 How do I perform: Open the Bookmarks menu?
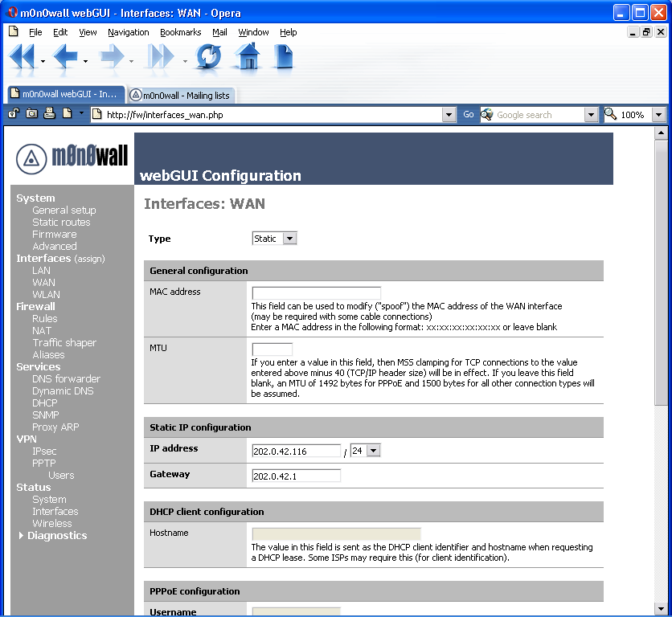pos(181,32)
